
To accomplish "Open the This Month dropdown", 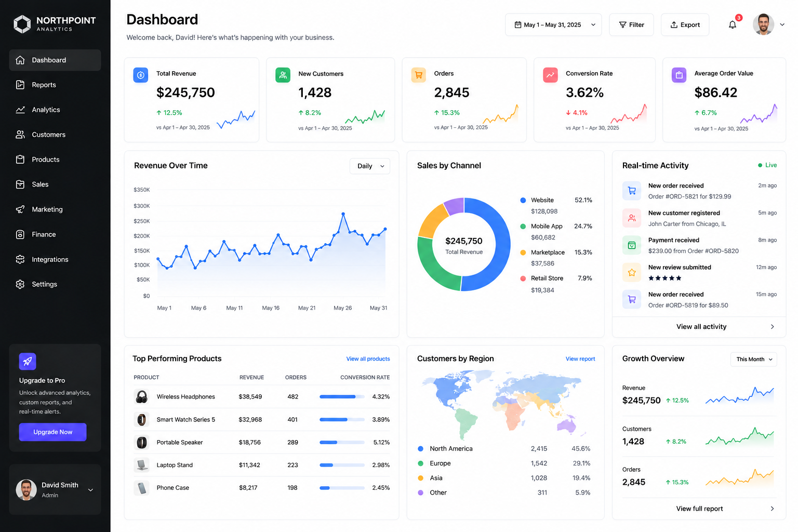I will [x=754, y=359].
